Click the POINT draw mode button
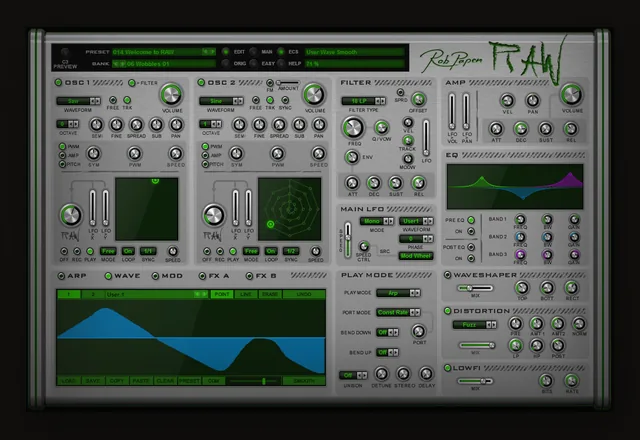The width and height of the screenshot is (640, 440). click(222, 294)
